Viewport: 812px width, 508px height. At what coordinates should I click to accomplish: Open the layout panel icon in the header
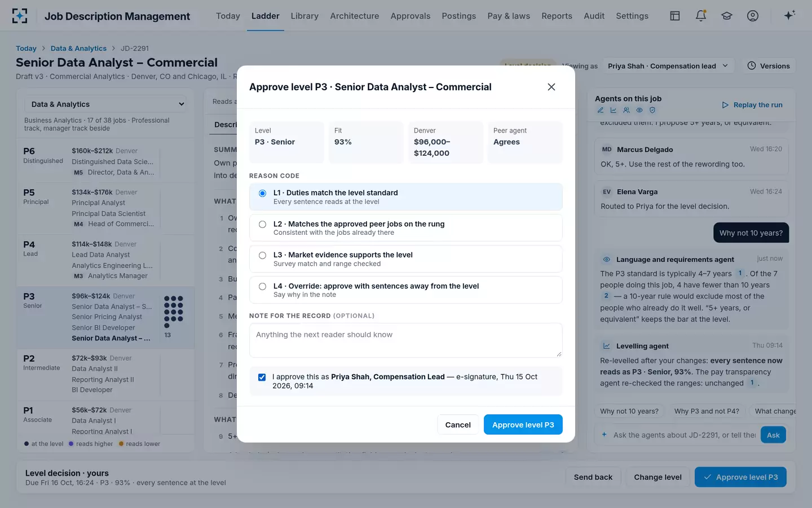675,16
